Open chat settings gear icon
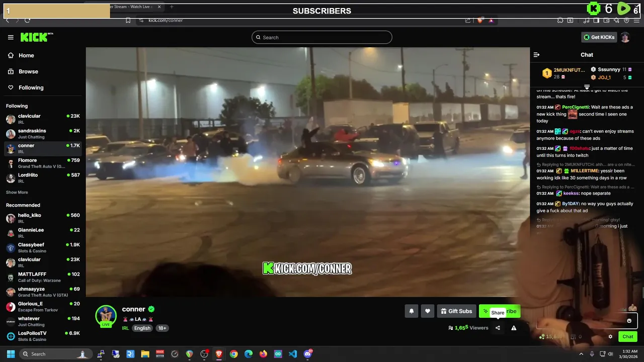This screenshot has height=362, width=644. (610, 337)
